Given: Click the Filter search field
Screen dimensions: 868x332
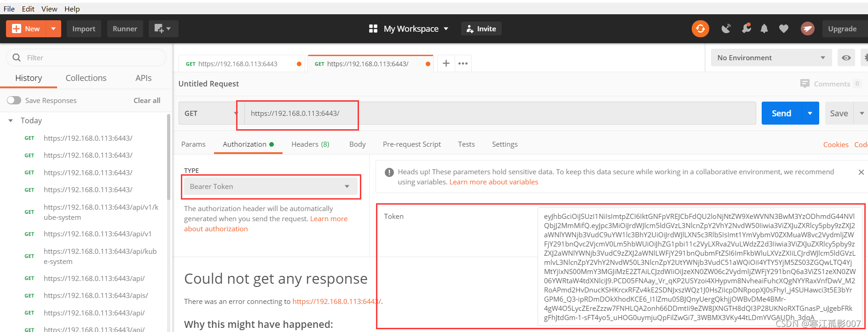Looking at the screenshot, I should point(86,57).
